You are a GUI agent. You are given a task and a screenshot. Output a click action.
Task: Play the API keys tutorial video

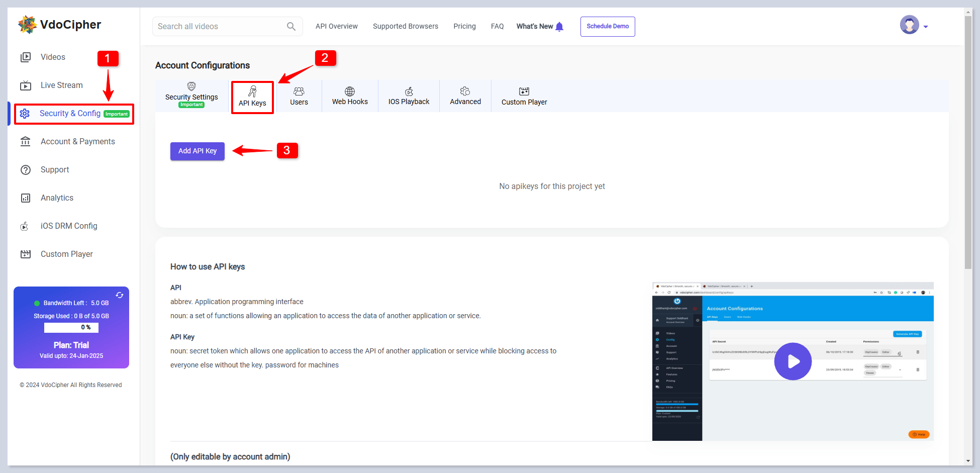click(793, 361)
